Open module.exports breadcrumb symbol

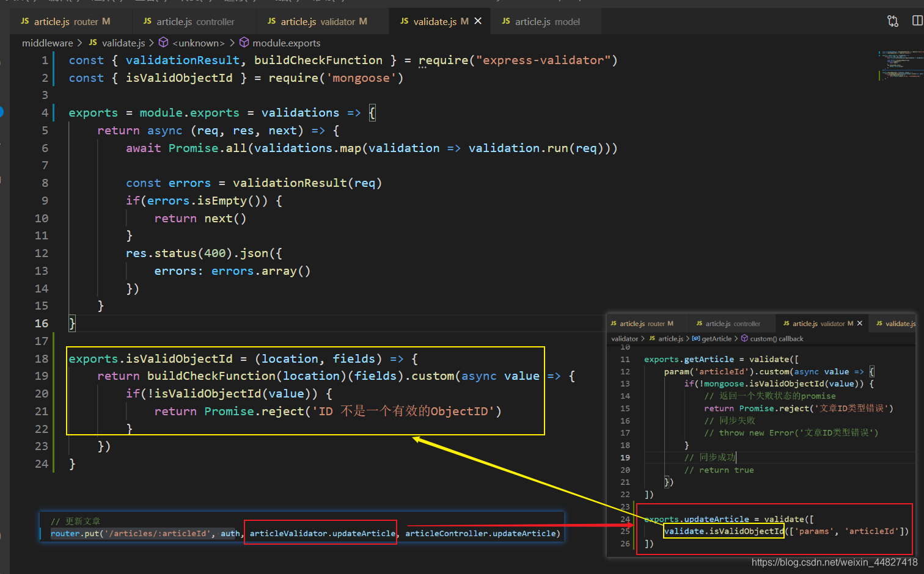coord(287,43)
